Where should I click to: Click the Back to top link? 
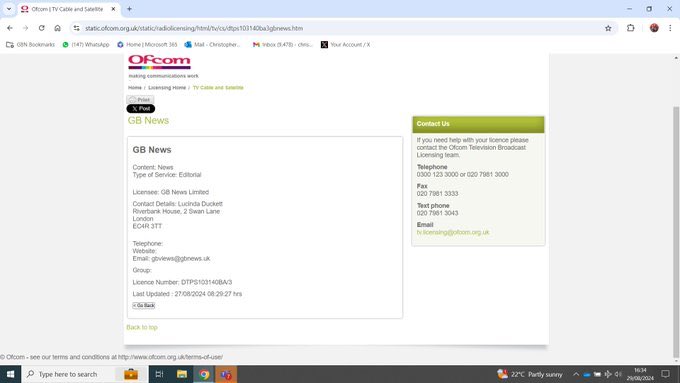[142, 327]
